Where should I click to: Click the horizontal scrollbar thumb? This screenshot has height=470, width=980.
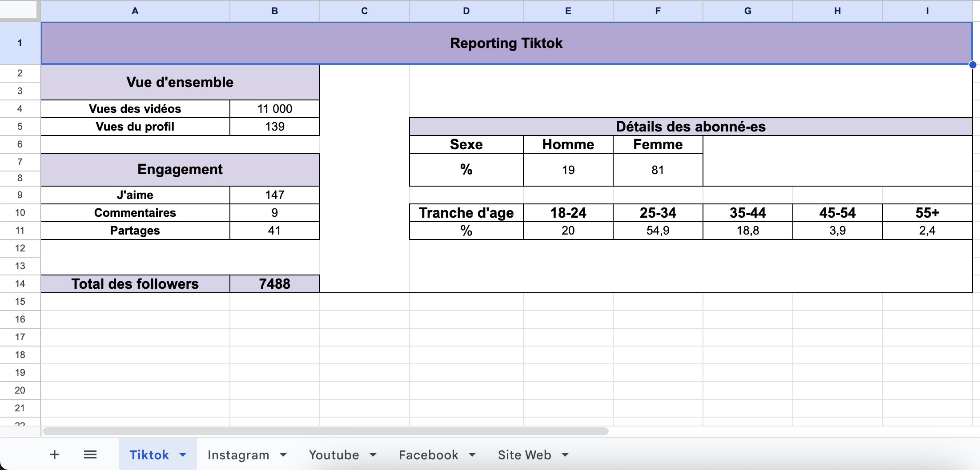coord(325,431)
